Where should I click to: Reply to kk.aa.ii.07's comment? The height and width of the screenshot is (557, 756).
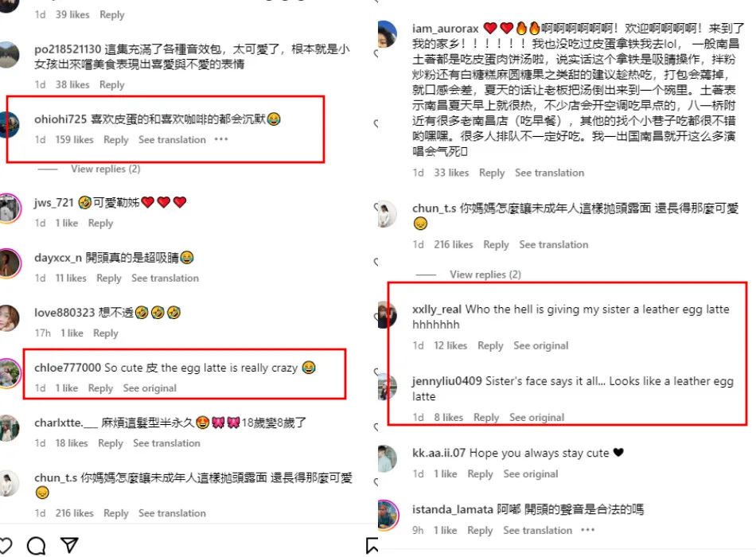tap(480, 474)
